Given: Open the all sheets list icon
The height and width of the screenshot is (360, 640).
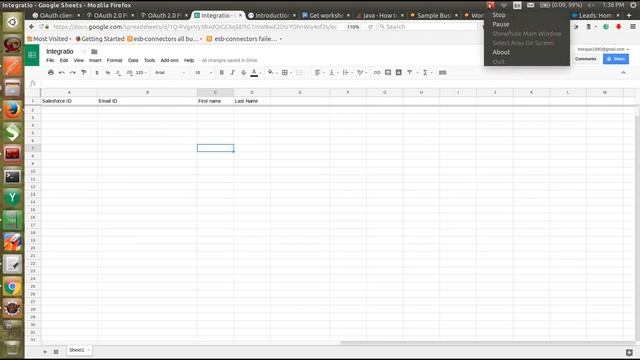Looking at the screenshot, I should click(x=56, y=351).
